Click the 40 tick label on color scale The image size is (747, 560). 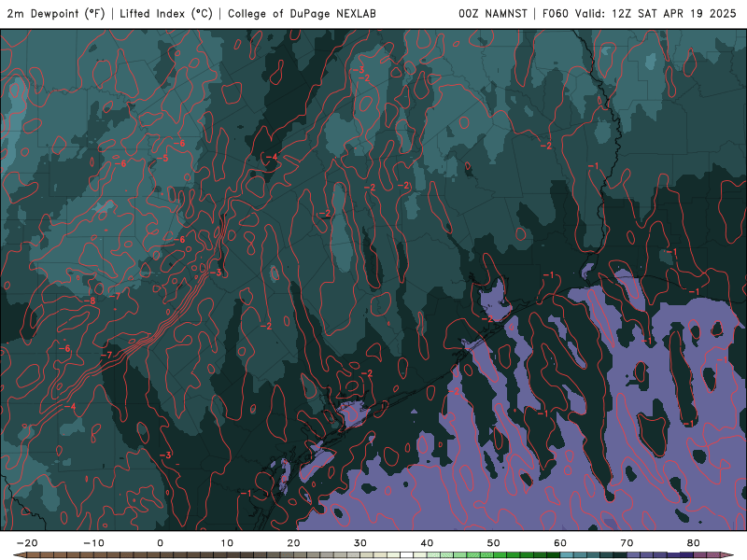427,543
